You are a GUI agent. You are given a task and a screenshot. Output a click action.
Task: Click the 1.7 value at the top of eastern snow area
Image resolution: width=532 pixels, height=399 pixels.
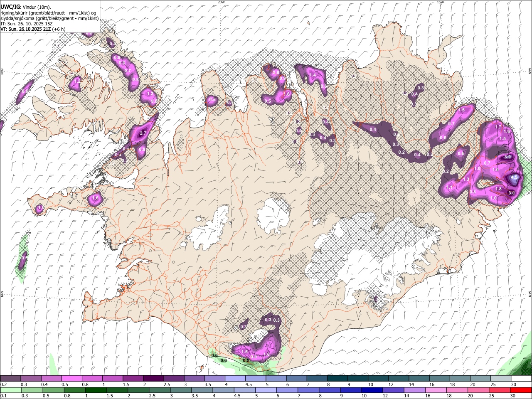[x=499, y=126]
